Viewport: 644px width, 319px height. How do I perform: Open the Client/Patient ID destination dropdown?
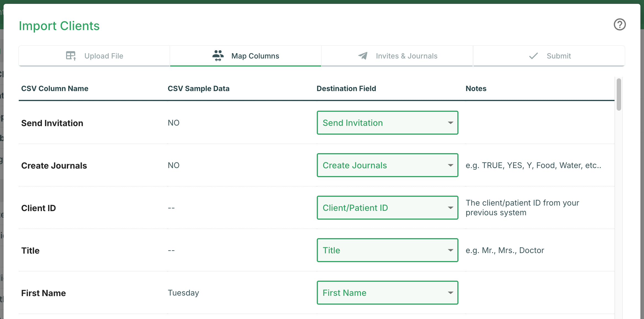[x=387, y=208]
